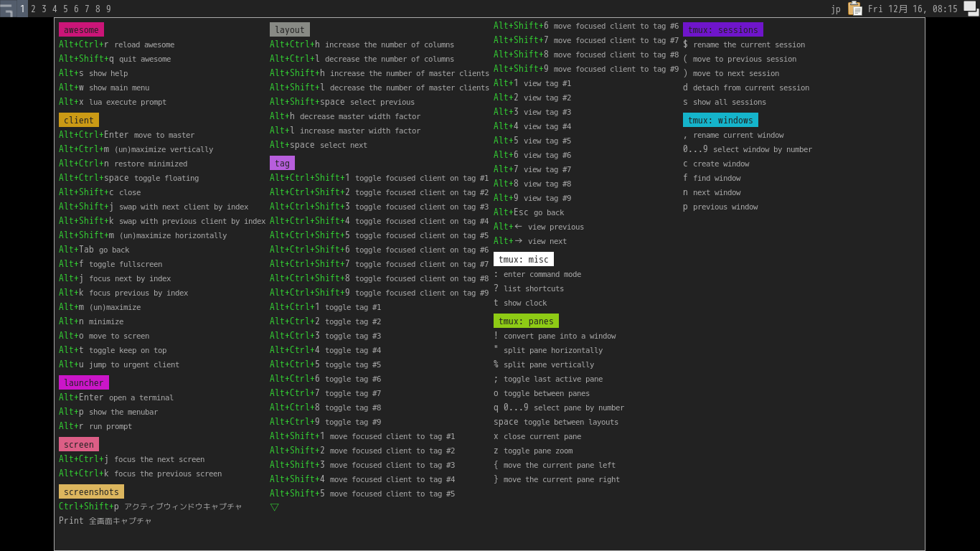Click 'toggle tag #5' shortcut line
The image size is (980, 551).
[326, 364]
